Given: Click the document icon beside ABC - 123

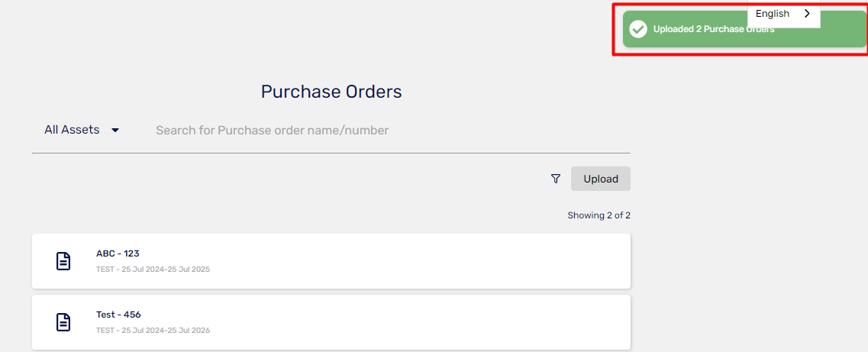Looking at the screenshot, I should pos(63,261).
